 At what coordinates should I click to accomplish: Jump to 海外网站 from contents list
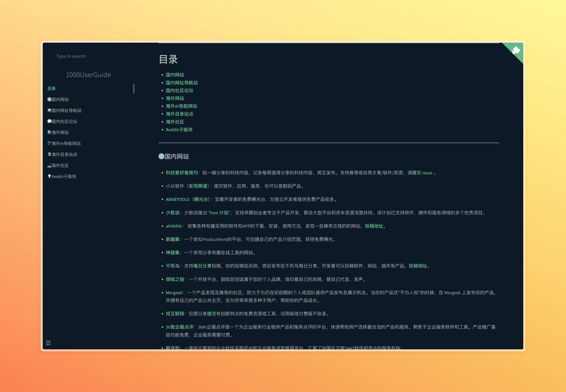[175, 98]
